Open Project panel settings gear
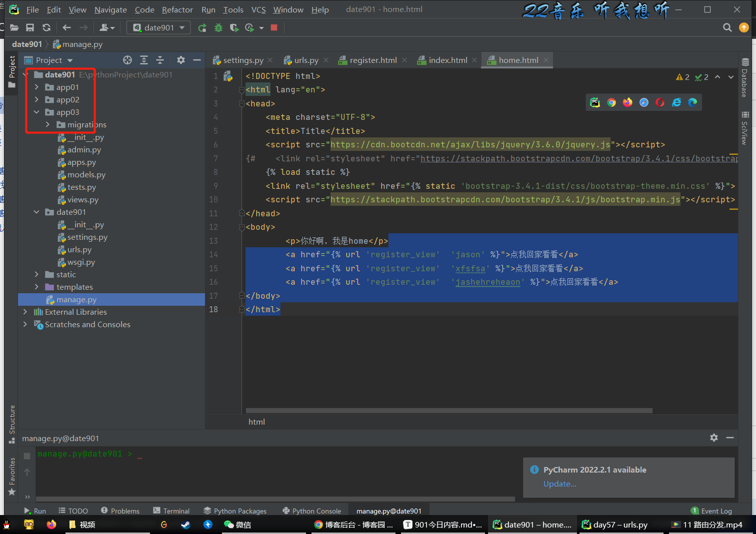 click(x=181, y=60)
